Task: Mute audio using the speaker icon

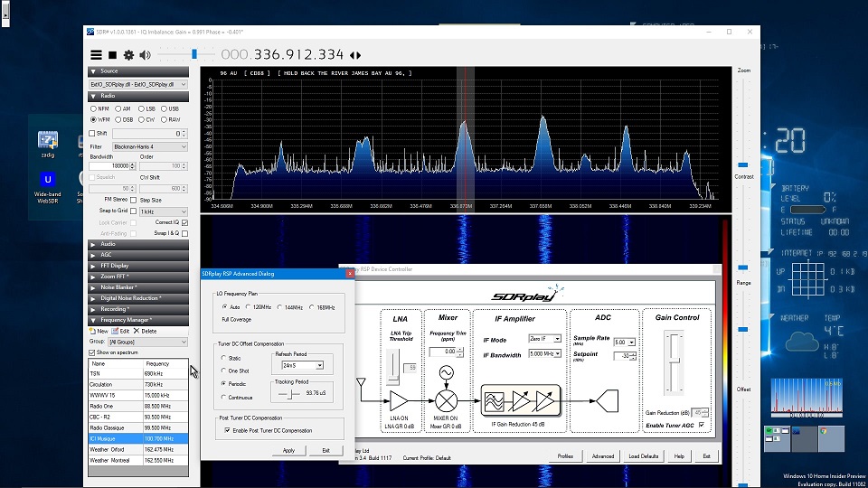Action: [145, 55]
